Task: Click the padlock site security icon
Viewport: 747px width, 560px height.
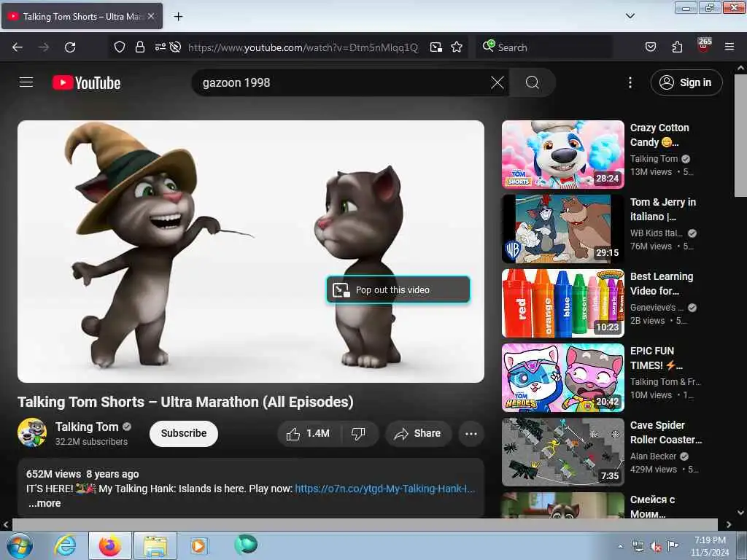Action: pos(139,47)
